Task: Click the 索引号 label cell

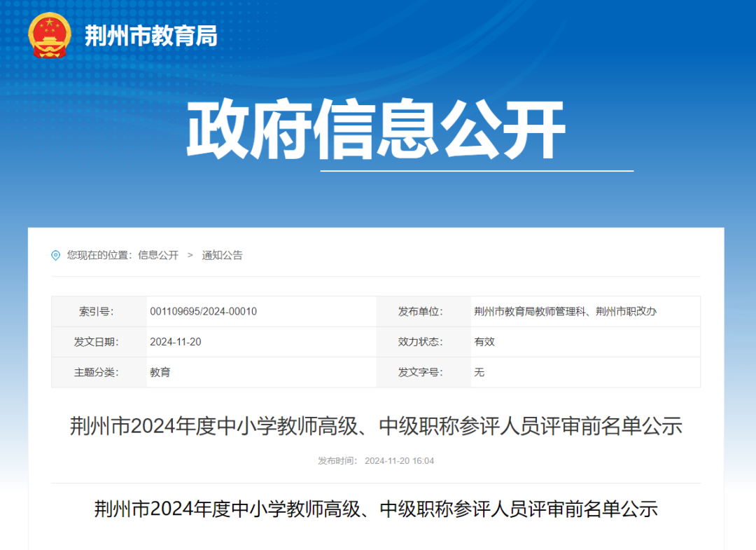Action: [99, 312]
